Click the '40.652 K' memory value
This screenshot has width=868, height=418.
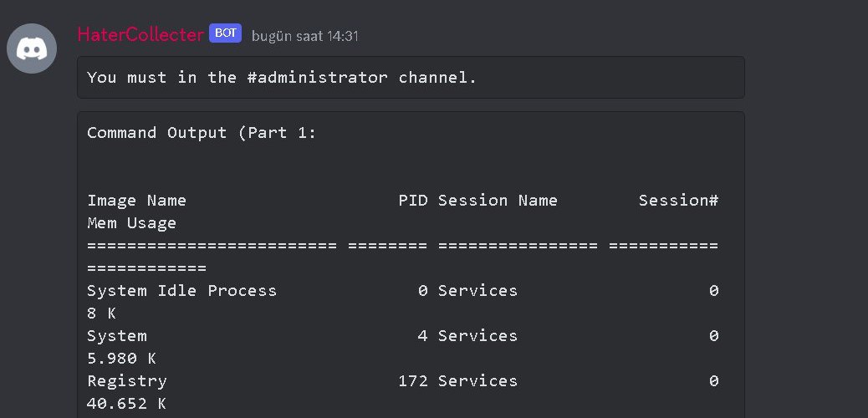(126, 404)
